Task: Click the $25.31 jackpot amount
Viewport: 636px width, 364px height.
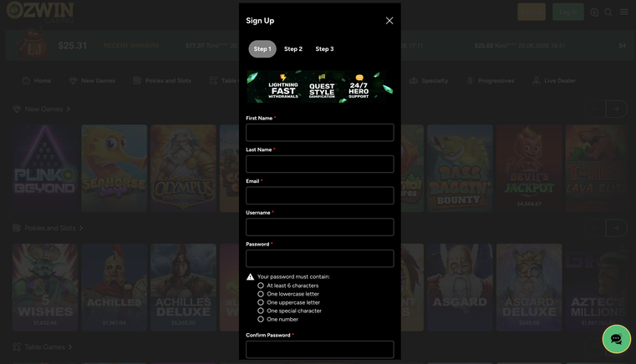Action: [73, 46]
